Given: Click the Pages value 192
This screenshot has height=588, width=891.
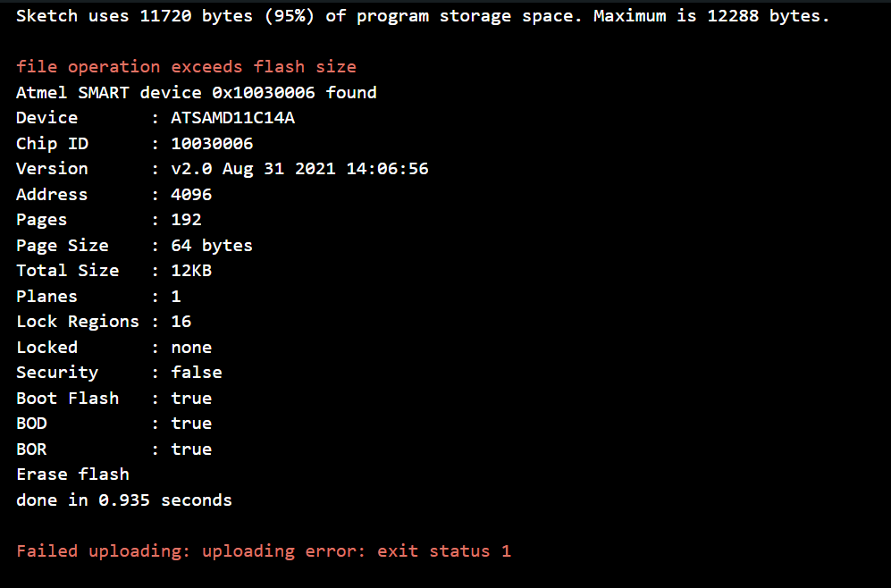Looking at the screenshot, I should (x=186, y=220).
